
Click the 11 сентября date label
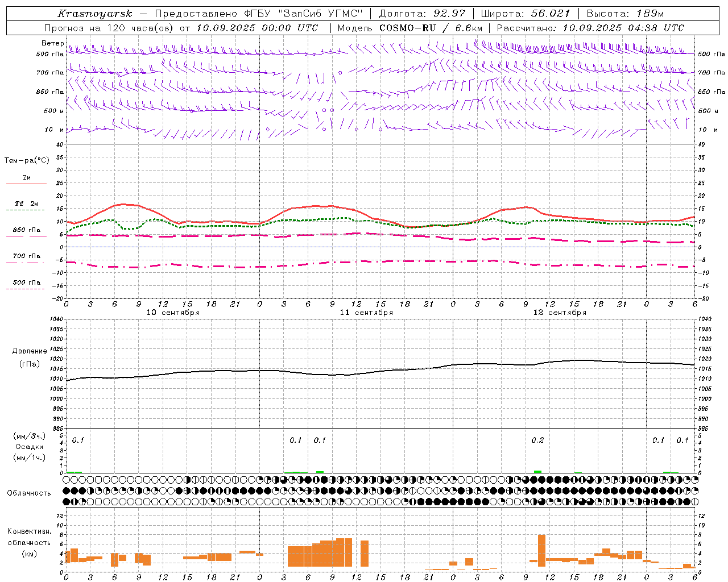(x=366, y=313)
